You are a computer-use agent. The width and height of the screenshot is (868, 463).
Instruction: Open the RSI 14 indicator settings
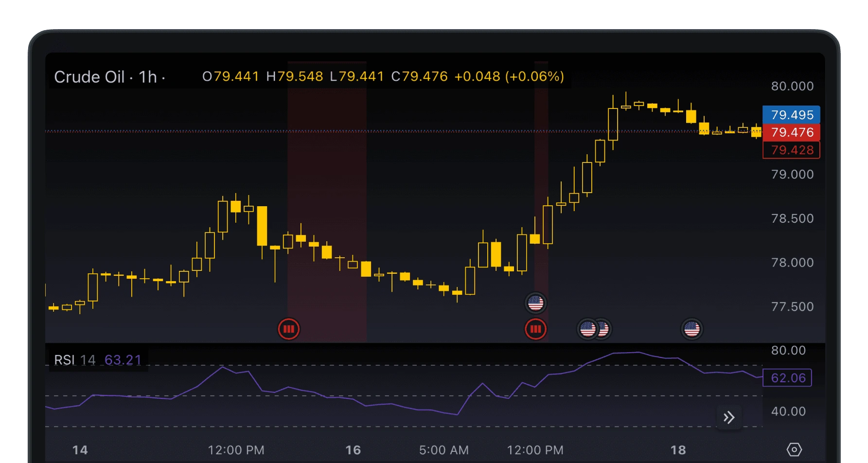point(74,360)
